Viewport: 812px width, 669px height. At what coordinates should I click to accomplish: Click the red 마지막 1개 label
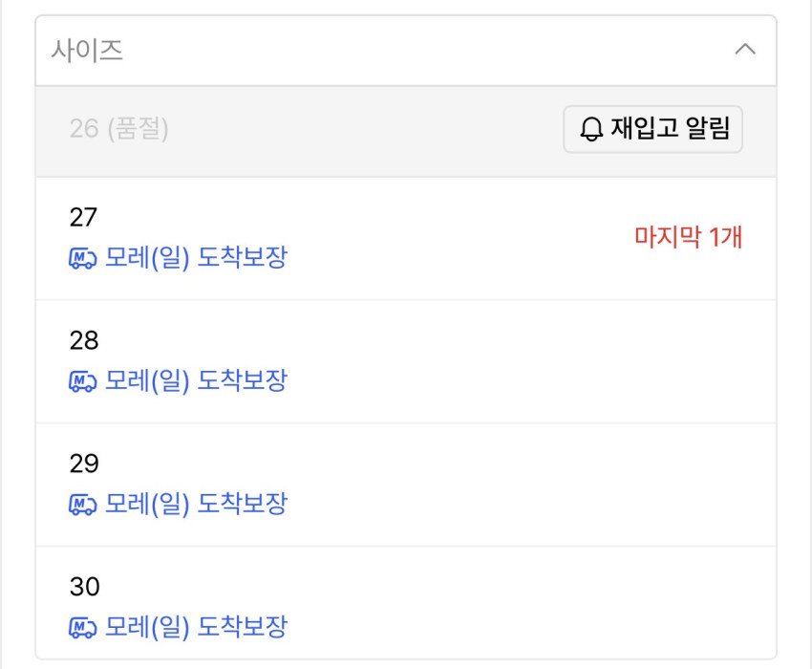(688, 237)
